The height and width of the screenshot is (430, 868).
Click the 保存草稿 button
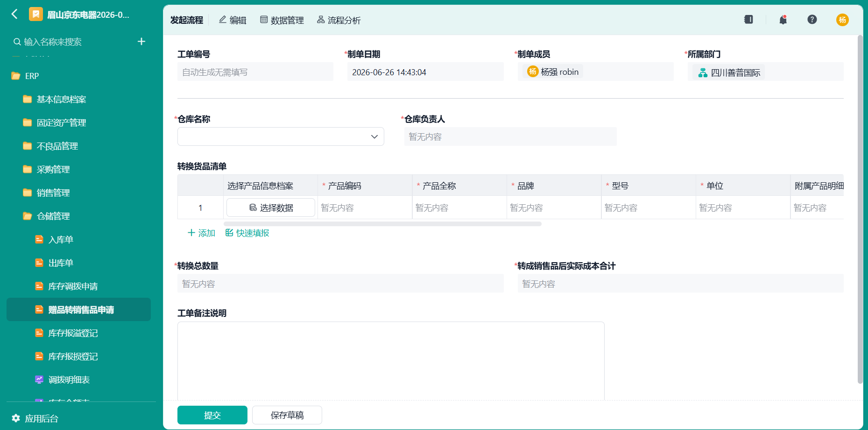287,415
